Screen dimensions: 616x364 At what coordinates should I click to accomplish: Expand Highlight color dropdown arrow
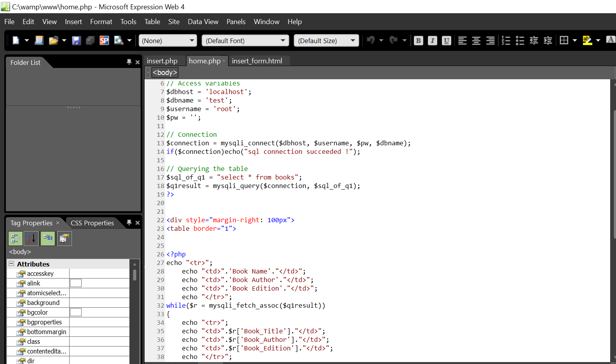598,40
